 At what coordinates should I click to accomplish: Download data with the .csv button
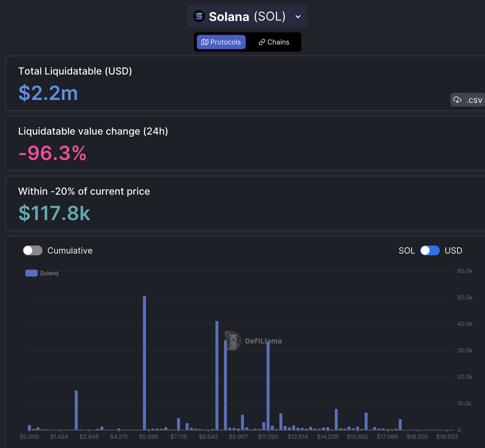[x=468, y=100]
